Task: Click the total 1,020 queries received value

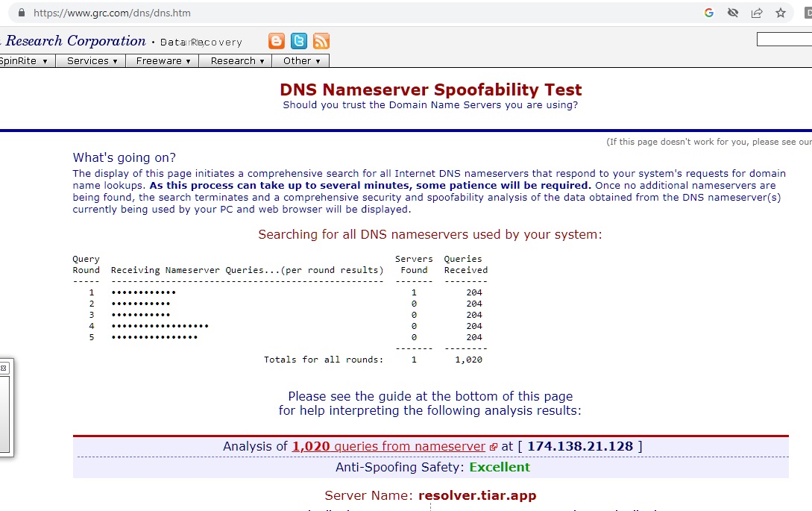Action: point(469,360)
